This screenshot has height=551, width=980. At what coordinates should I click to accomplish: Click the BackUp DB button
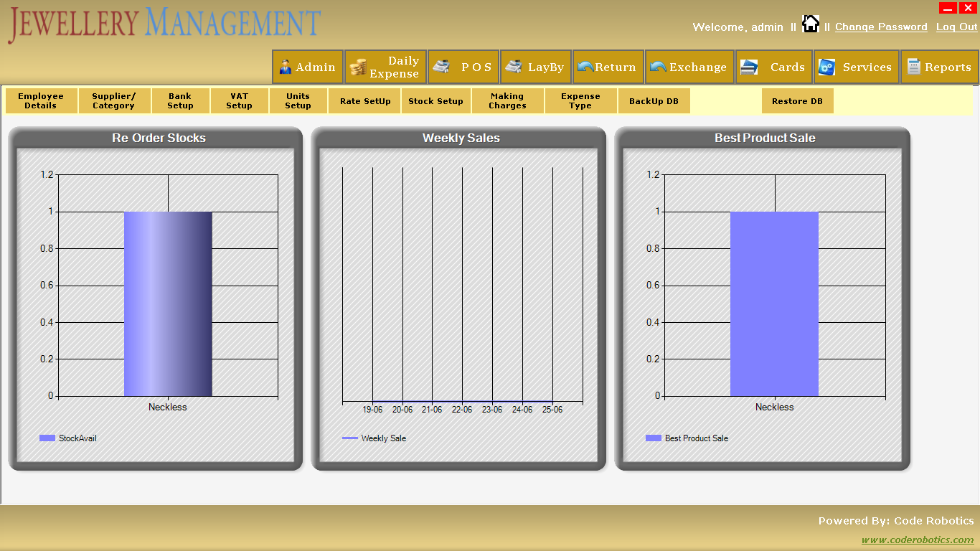point(654,101)
